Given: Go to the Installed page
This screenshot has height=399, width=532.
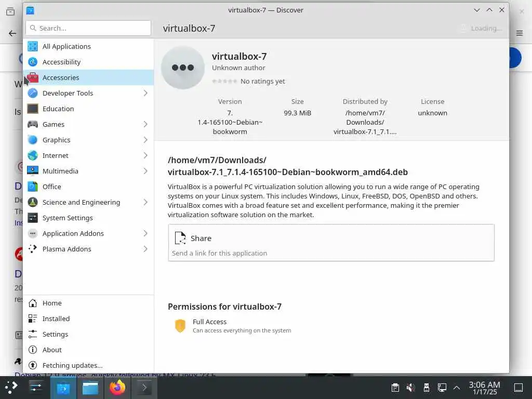Looking at the screenshot, I should click(x=88, y=318).
